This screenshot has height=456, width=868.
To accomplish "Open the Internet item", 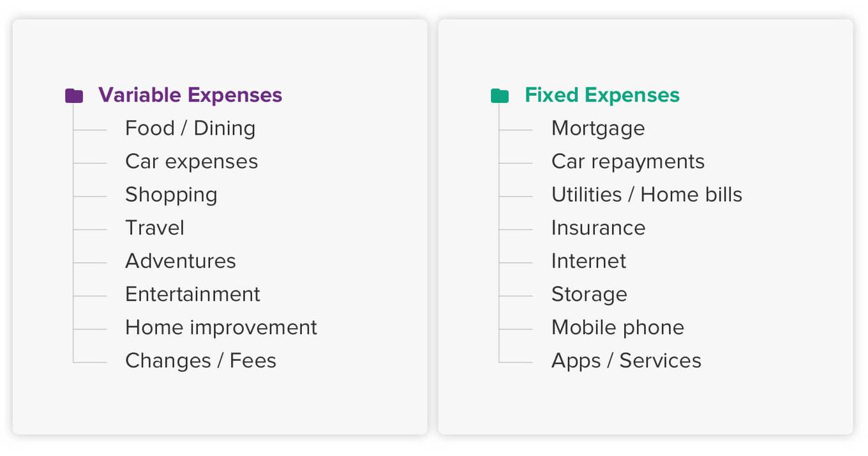I will [x=588, y=261].
